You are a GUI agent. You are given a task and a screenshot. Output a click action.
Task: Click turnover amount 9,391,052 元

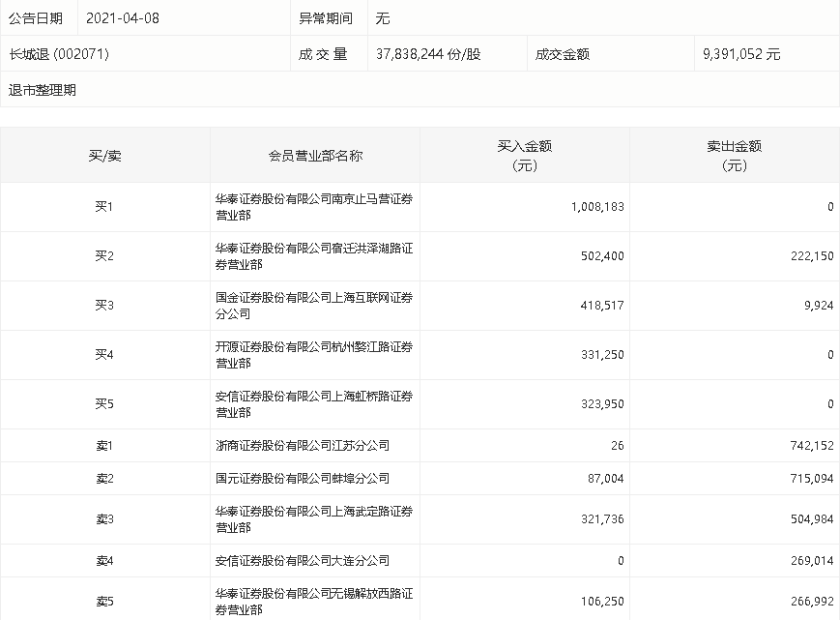pyautogui.click(x=741, y=53)
